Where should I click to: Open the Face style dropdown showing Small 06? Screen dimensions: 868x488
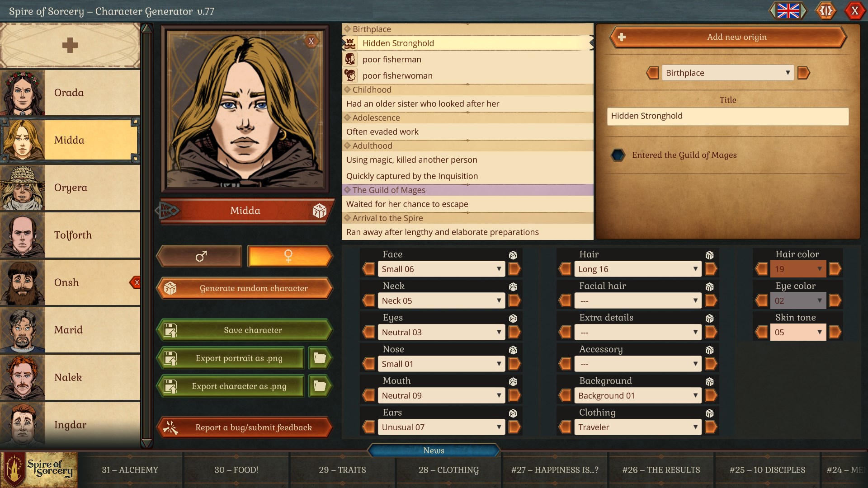tap(441, 269)
